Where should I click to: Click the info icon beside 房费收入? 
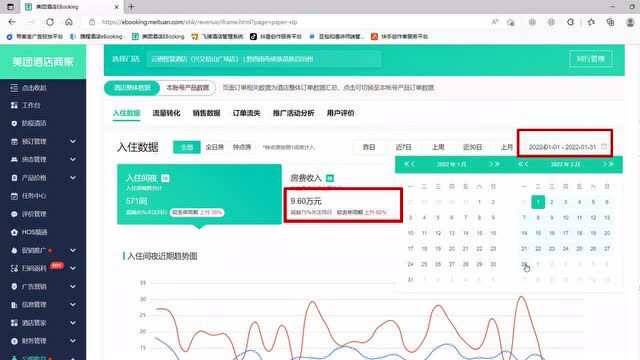tap(330, 178)
